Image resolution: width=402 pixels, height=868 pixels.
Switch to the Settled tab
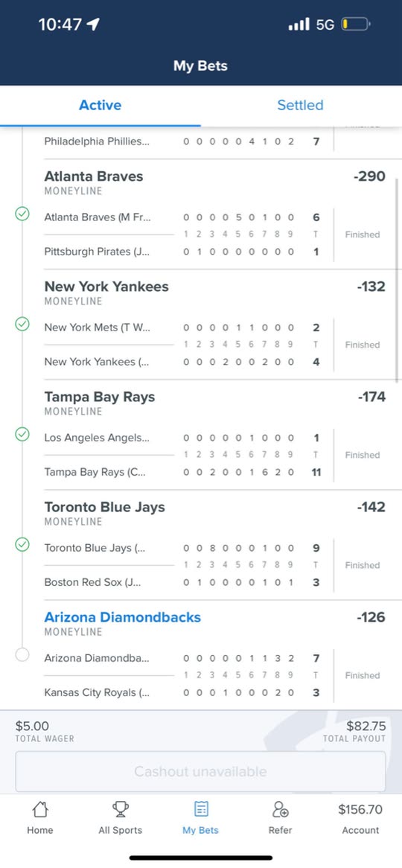pyautogui.click(x=300, y=105)
